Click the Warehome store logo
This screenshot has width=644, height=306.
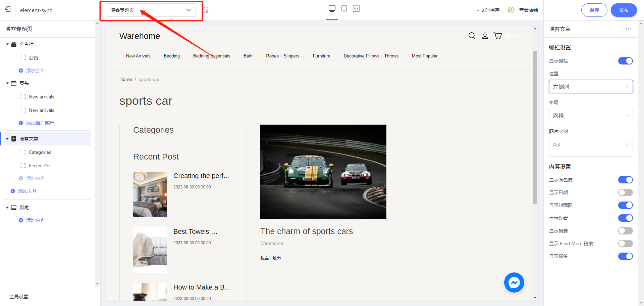[x=140, y=36]
